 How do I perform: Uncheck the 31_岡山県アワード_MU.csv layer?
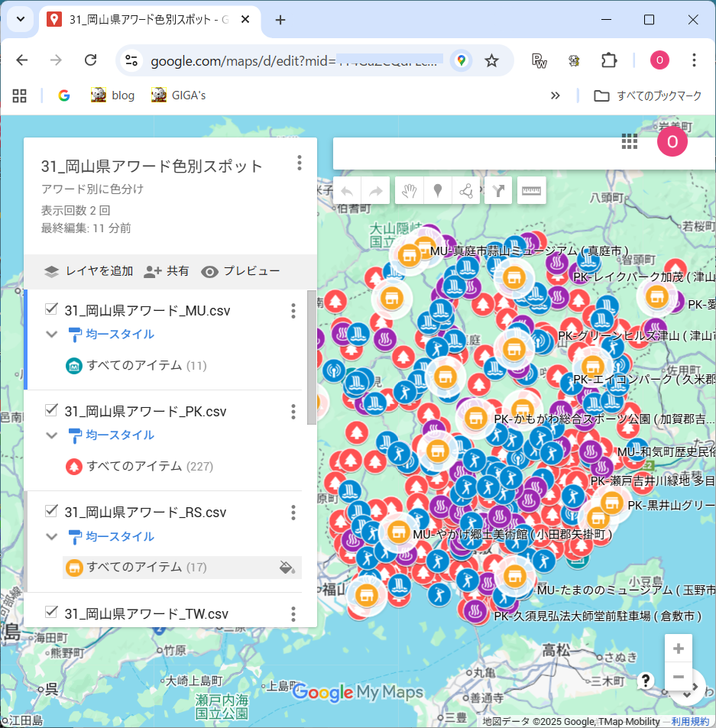tap(52, 309)
